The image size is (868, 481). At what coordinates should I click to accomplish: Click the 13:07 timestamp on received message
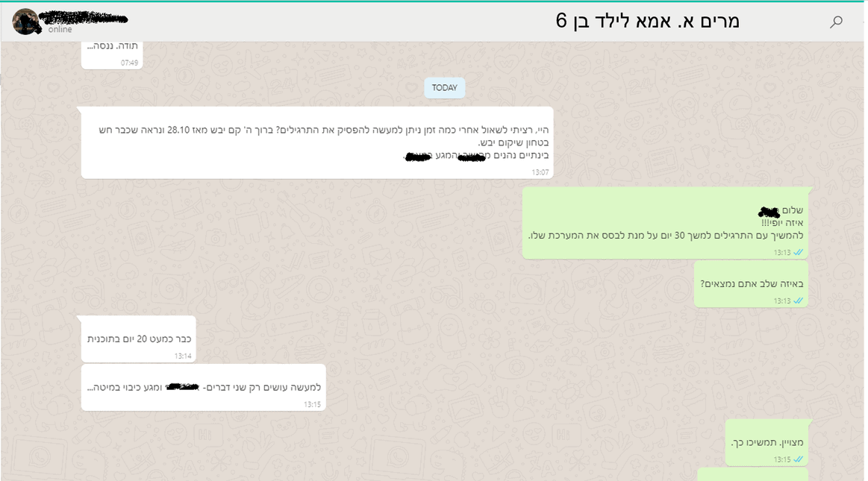pos(540,172)
